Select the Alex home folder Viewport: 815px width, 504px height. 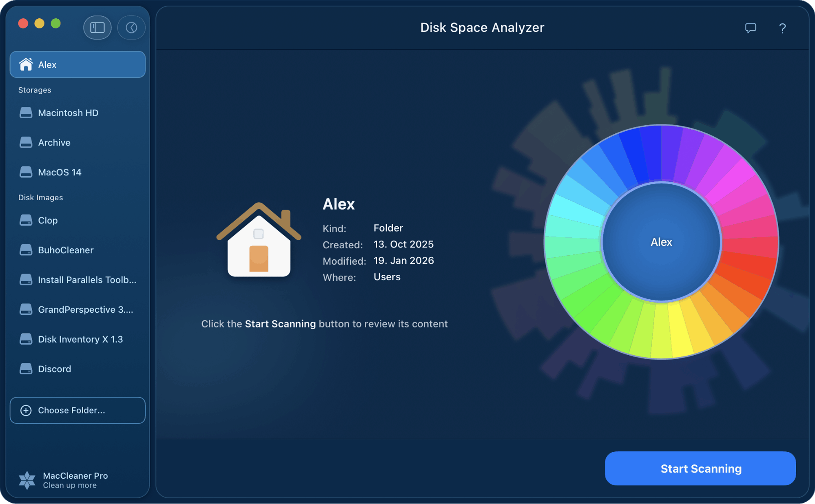point(78,64)
